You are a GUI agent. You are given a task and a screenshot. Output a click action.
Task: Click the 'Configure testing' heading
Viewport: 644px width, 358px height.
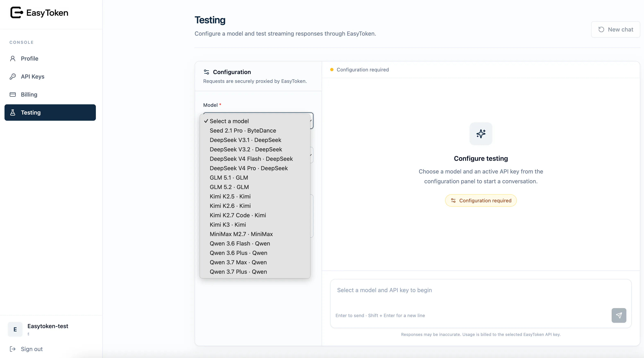pos(481,158)
